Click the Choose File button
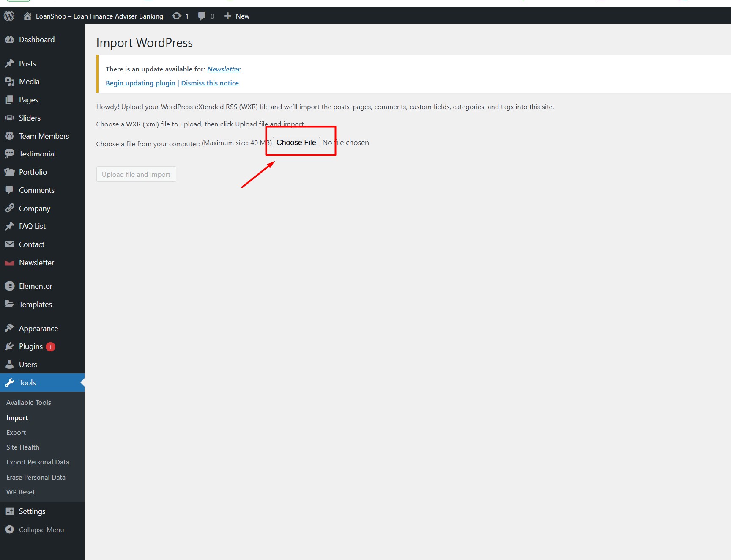This screenshot has height=560, width=731. (296, 143)
